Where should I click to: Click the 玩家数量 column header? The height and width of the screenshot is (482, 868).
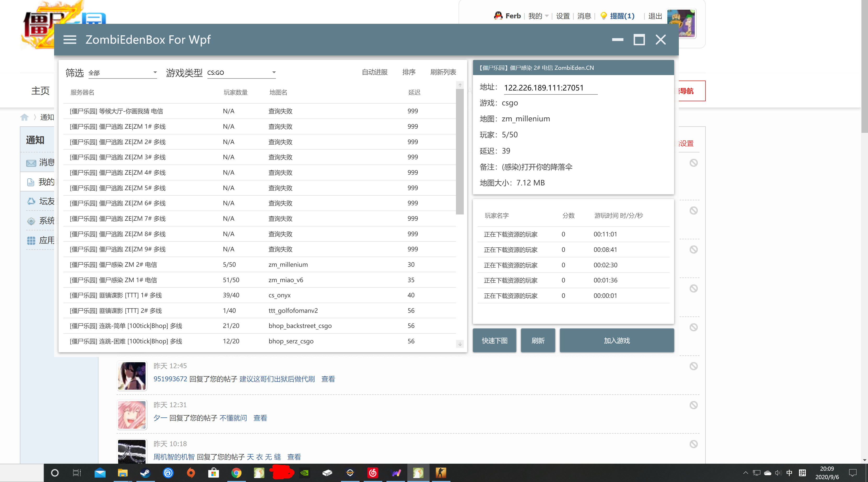pyautogui.click(x=235, y=92)
